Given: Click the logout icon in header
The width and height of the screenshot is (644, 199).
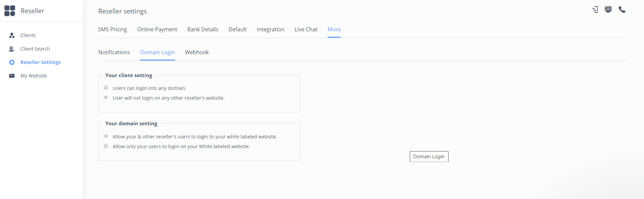Looking at the screenshot, I should pos(595,9).
